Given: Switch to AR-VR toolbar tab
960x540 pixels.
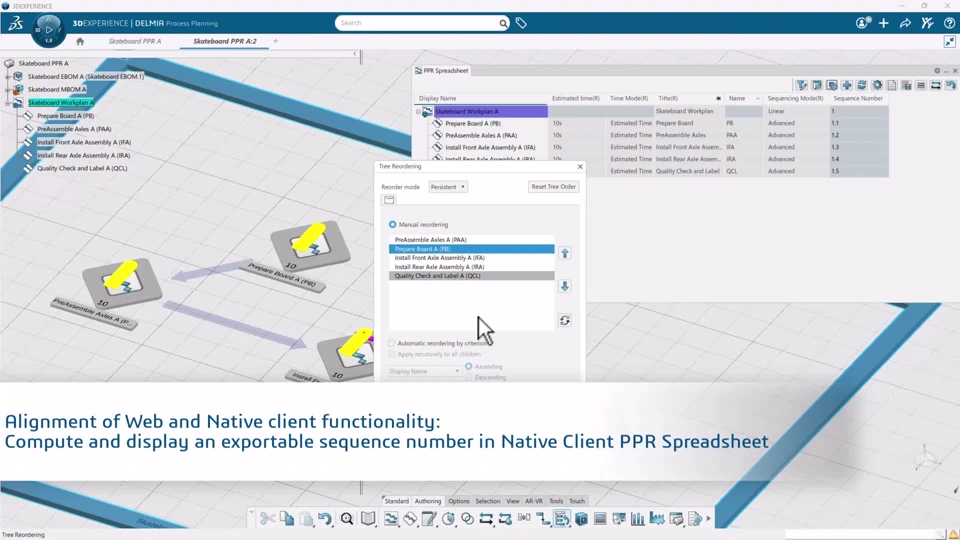Looking at the screenshot, I should 533,501.
